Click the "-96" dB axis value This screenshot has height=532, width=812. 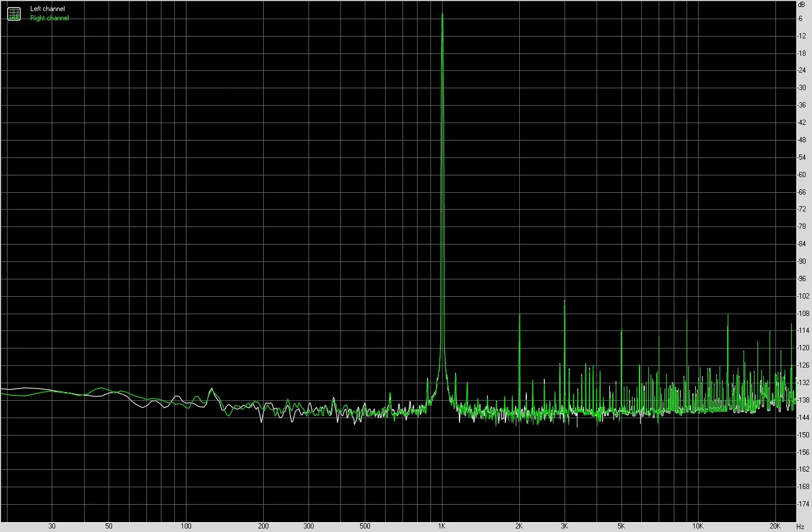pyautogui.click(x=802, y=279)
